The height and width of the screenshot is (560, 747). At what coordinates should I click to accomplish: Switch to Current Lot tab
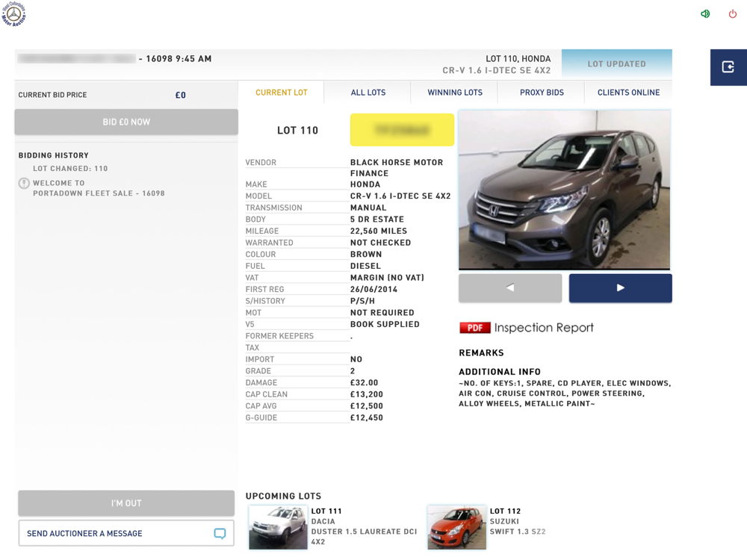click(x=281, y=93)
